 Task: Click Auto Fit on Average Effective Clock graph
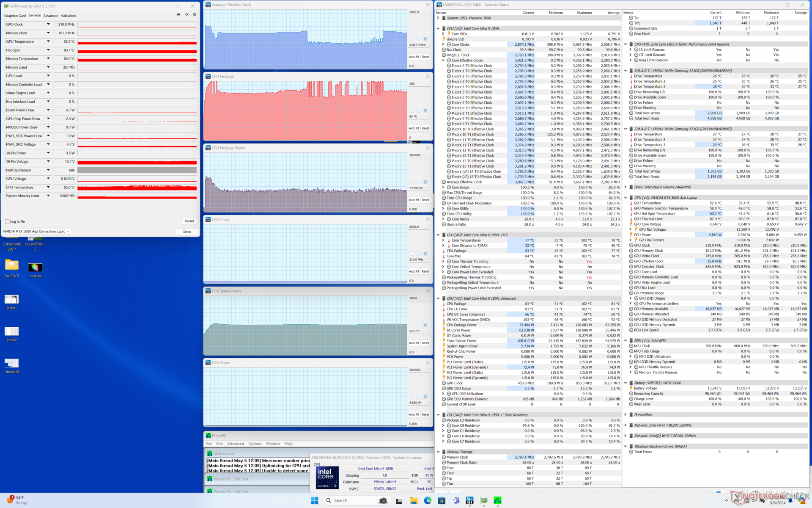point(414,57)
